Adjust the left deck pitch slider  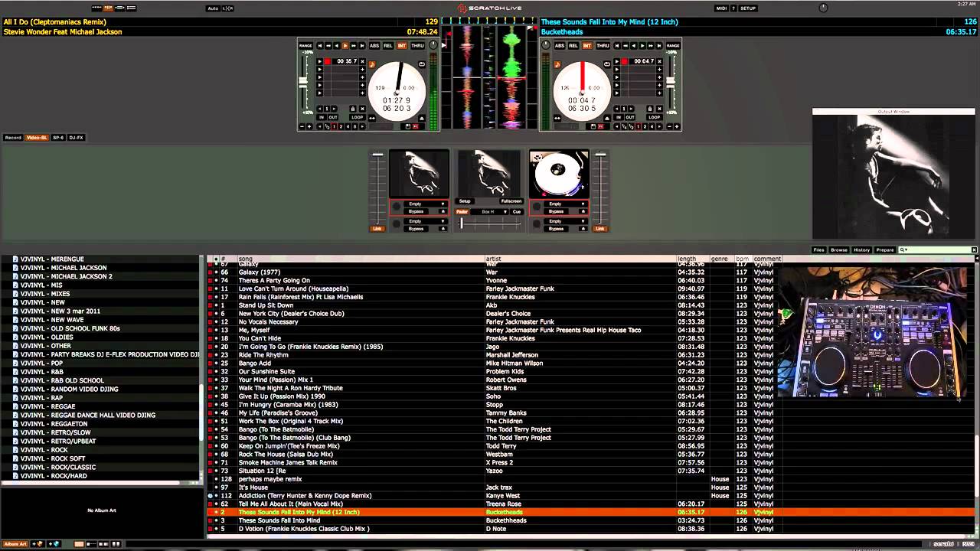(x=303, y=83)
